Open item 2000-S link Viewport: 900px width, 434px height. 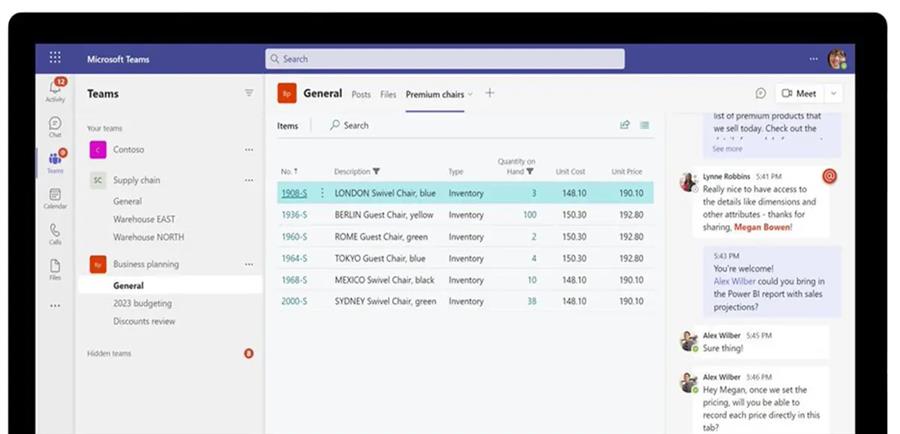[x=294, y=301]
